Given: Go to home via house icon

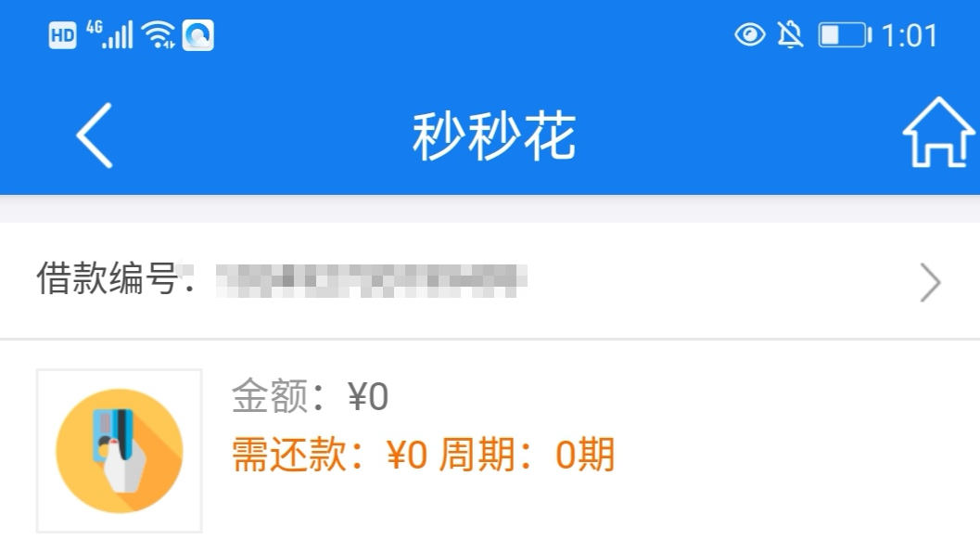Looking at the screenshot, I should click(x=938, y=133).
